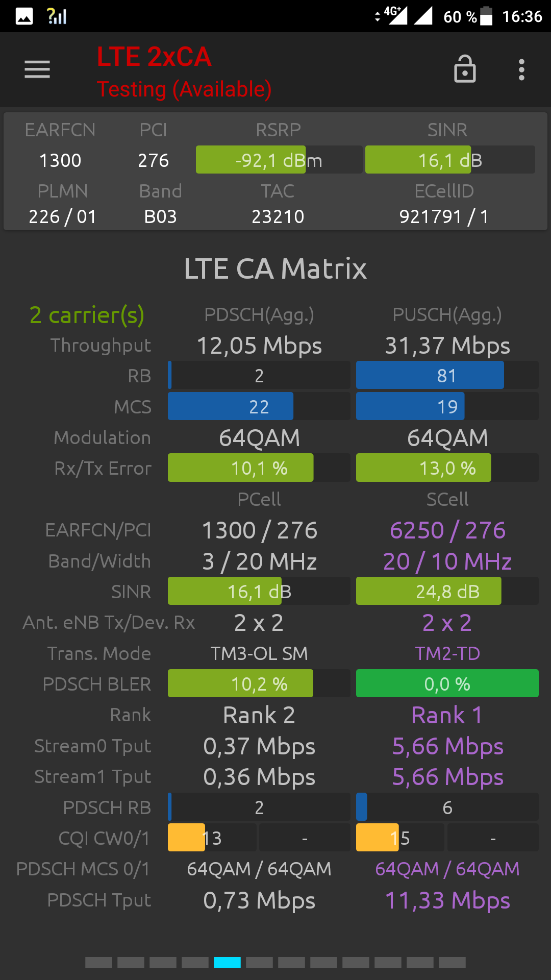Tap the 2 carrier(s) label

(x=87, y=315)
